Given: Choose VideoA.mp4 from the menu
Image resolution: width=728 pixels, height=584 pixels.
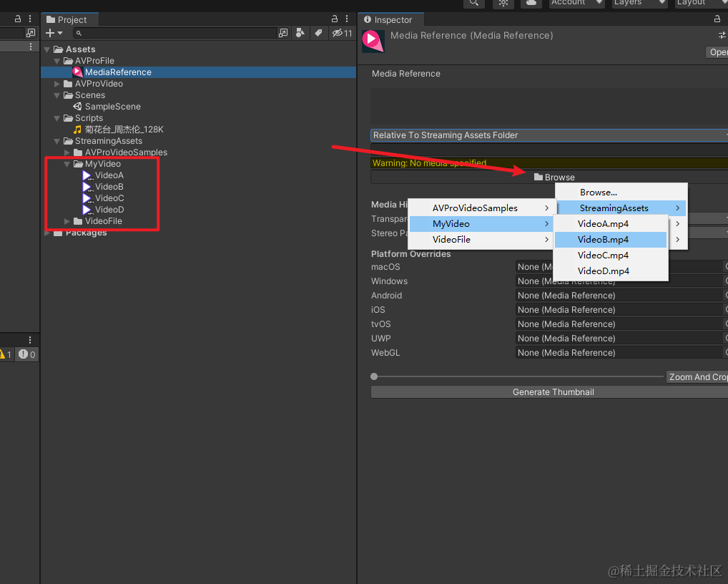Looking at the screenshot, I should click(611, 224).
